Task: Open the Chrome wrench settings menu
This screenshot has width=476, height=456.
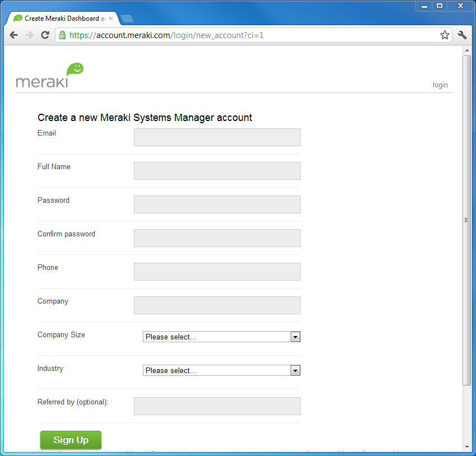Action: click(x=462, y=35)
